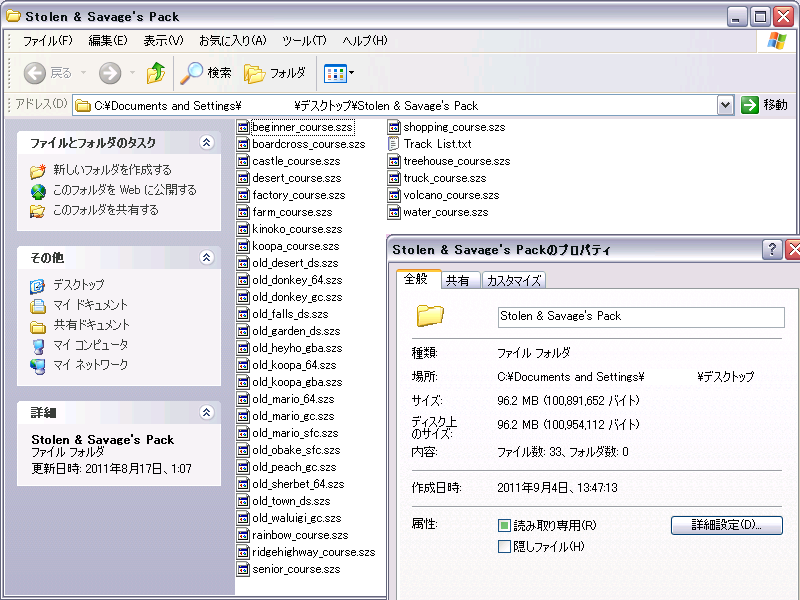Select the old_heyho_gba.szs file icon
The height and width of the screenshot is (600, 800).
coord(243,348)
